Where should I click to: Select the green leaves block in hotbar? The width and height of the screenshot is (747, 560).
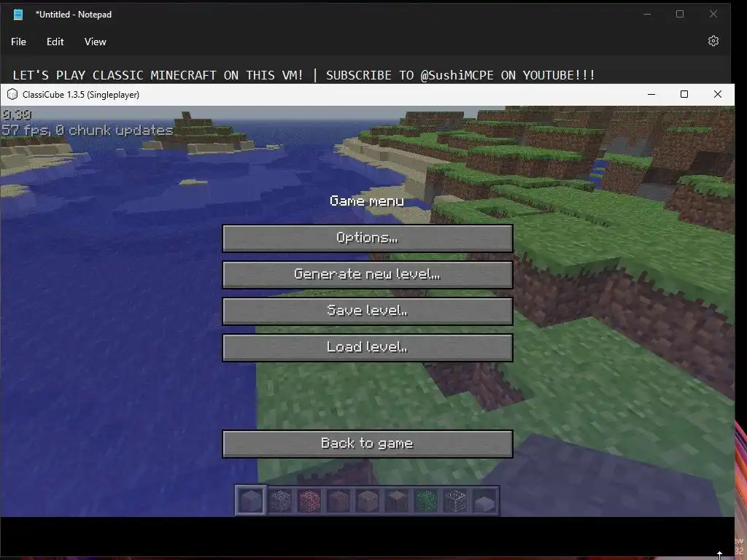tap(426, 500)
